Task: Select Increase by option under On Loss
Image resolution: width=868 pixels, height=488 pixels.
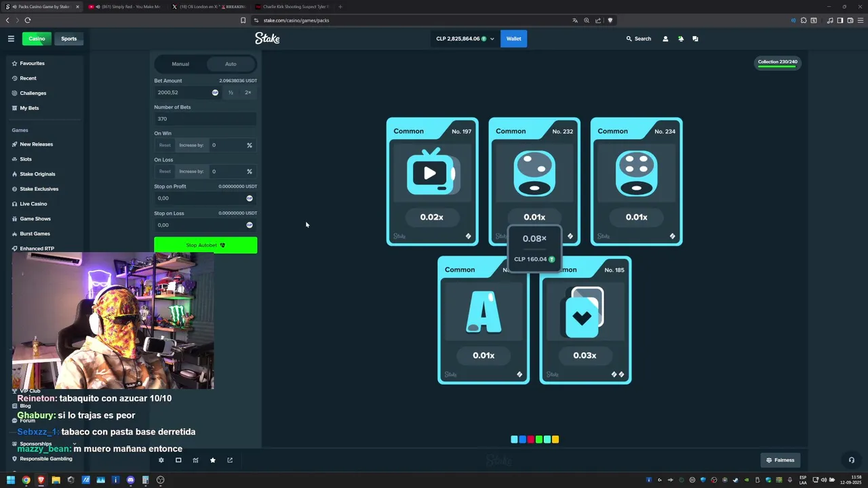Action: [191, 171]
